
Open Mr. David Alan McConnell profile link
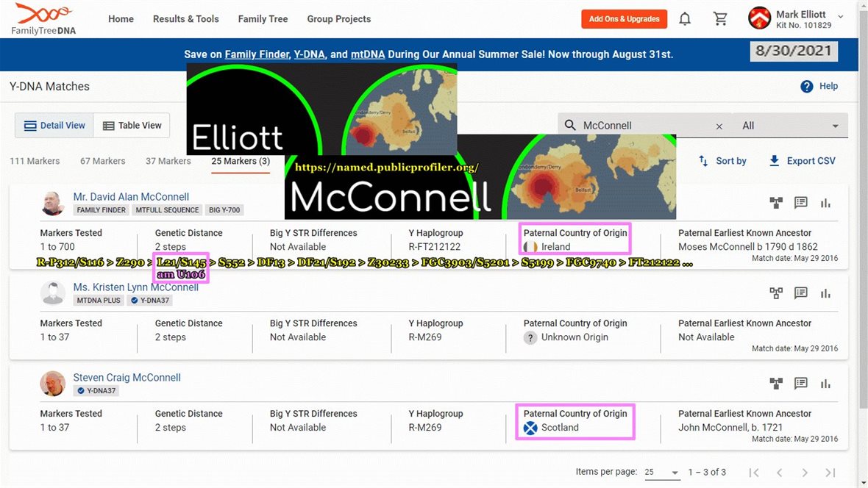[x=131, y=197]
